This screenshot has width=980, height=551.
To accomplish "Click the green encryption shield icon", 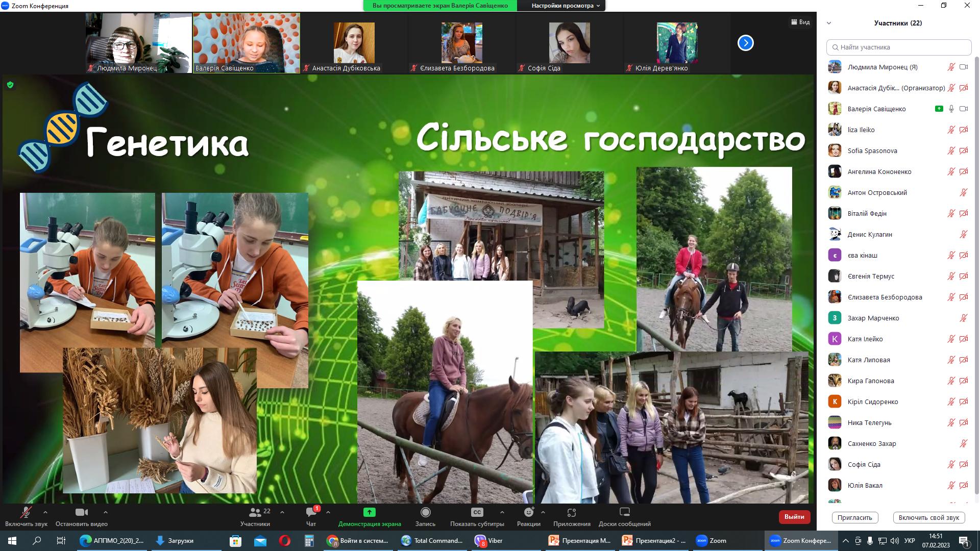I will pyautogui.click(x=10, y=85).
